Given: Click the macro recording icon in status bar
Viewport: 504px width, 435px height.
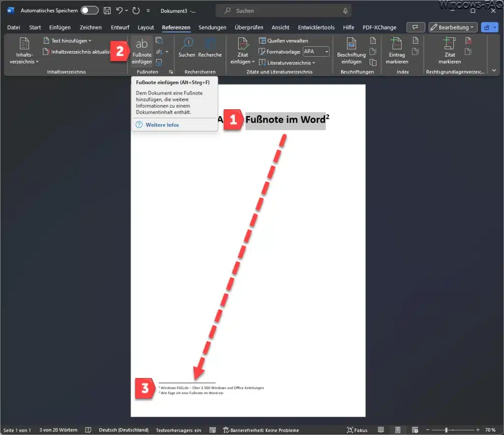Looking at the screenshot, I should [x=213, y=430].
